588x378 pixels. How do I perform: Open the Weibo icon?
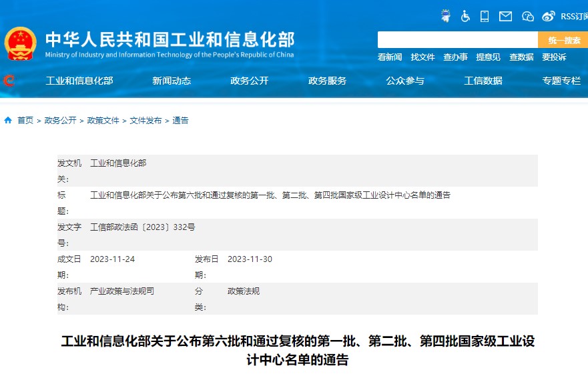[548, 16]
